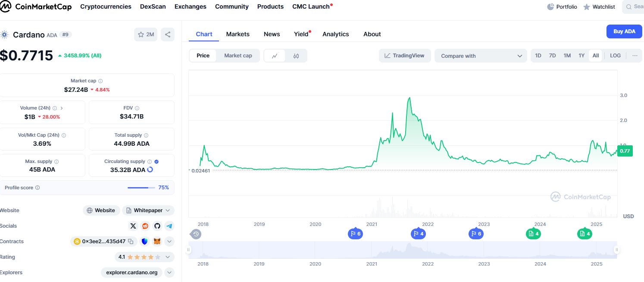Image resolution: width=644 pixels, height=282 pixels.
Task: Toggle chart to Market cap view
Action: click(238, 56)
